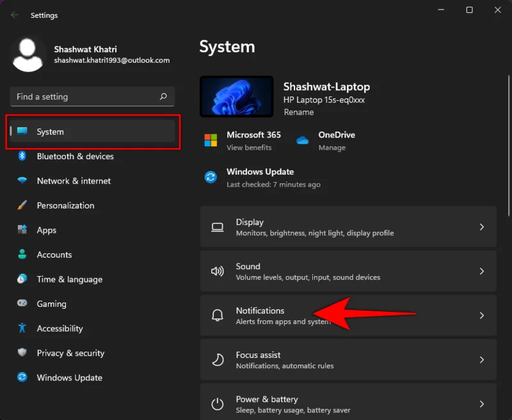This screenshot has height=420, width=512.
Task: Click the Display settings icon
Action: click(217, 226)
